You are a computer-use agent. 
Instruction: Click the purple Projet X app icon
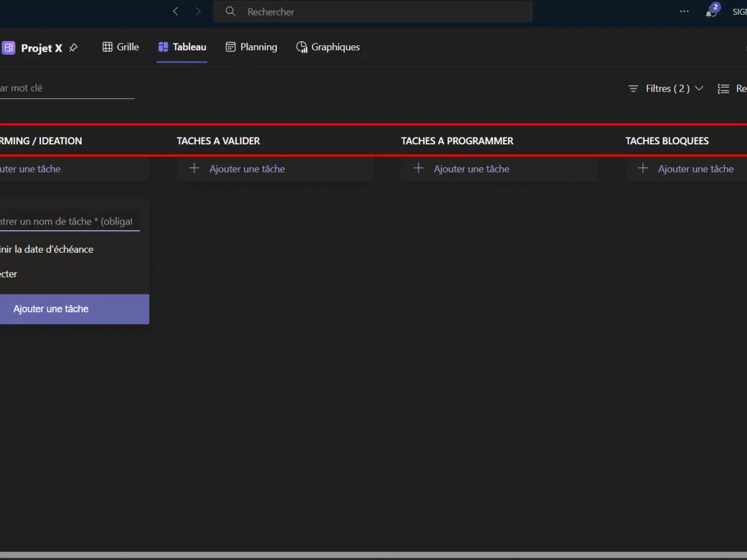[x=9, y=47]
